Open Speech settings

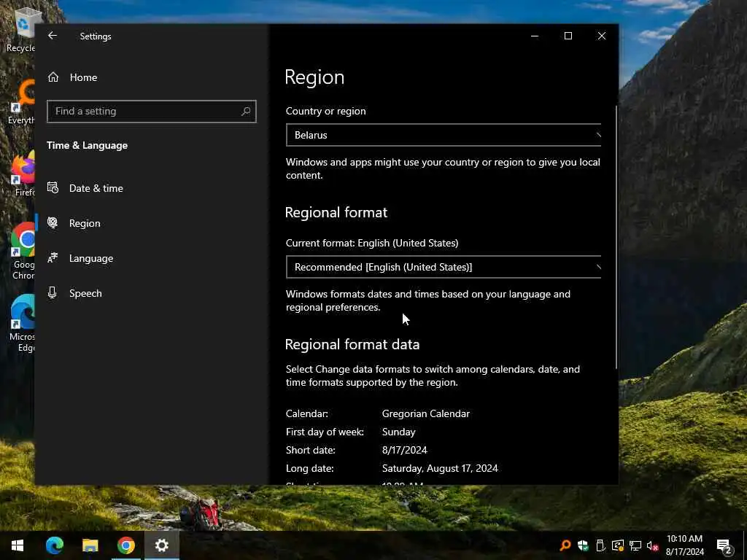[152, 293]
